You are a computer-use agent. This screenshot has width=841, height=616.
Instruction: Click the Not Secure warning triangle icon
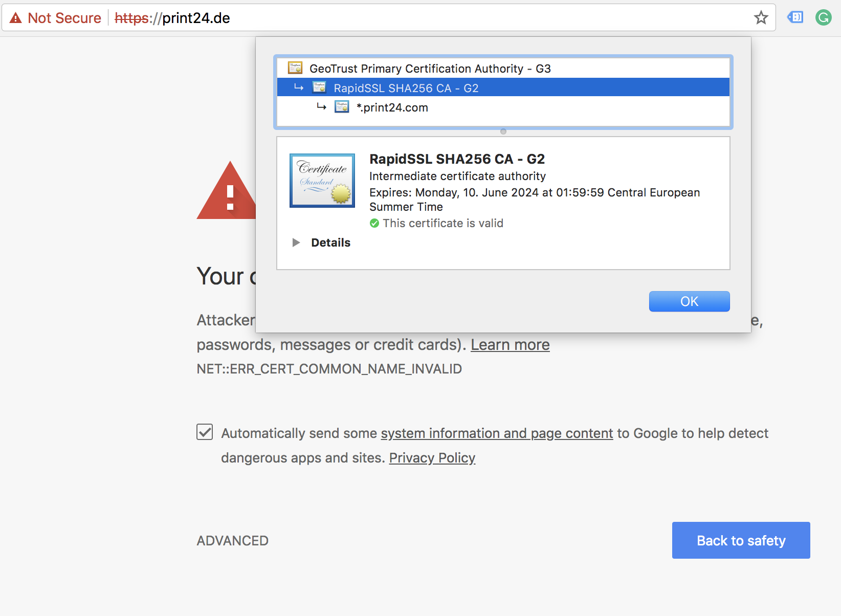[x=16, y=18]
